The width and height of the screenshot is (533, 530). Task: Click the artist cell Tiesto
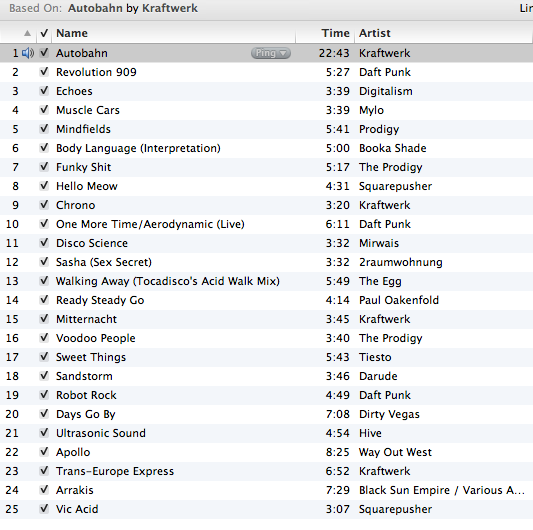(x=375, y=357)
